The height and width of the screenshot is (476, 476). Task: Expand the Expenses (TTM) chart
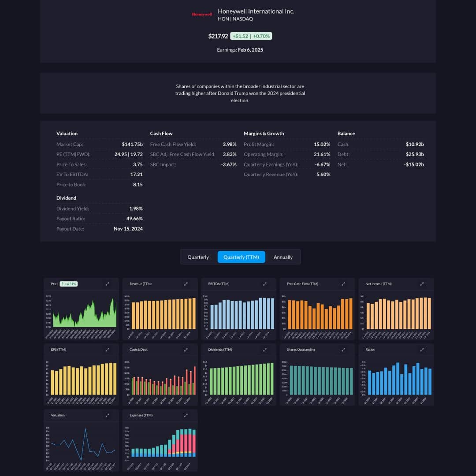[x=186, y=415]
